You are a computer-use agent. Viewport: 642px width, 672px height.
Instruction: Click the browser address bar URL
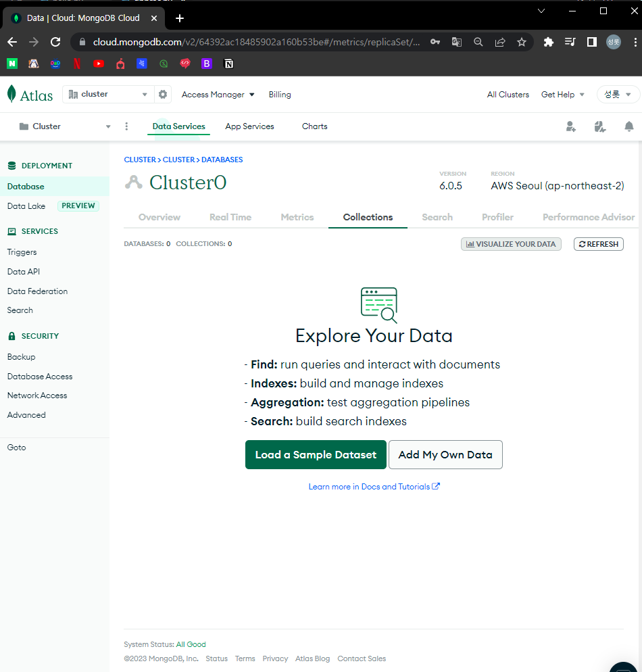(256, 42)
